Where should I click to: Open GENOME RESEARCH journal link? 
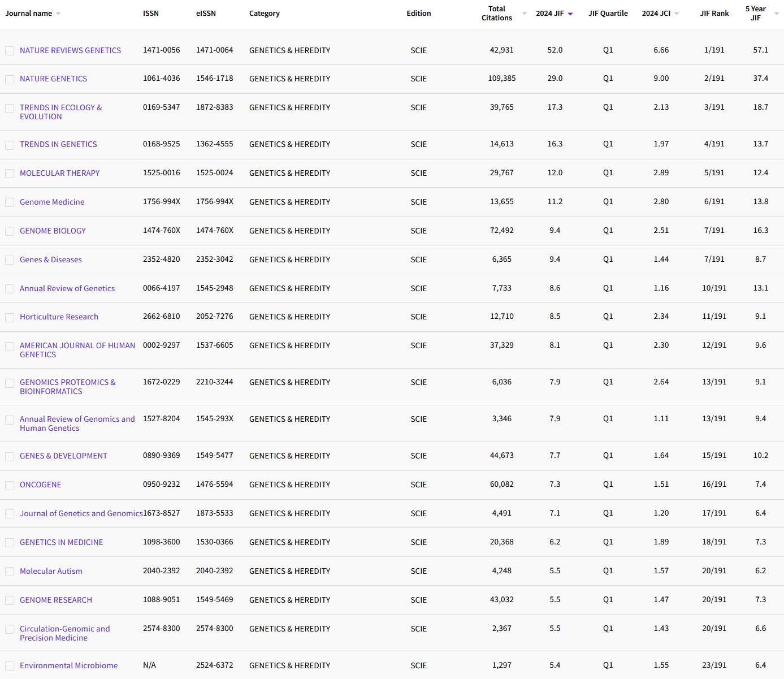(56, 600)
